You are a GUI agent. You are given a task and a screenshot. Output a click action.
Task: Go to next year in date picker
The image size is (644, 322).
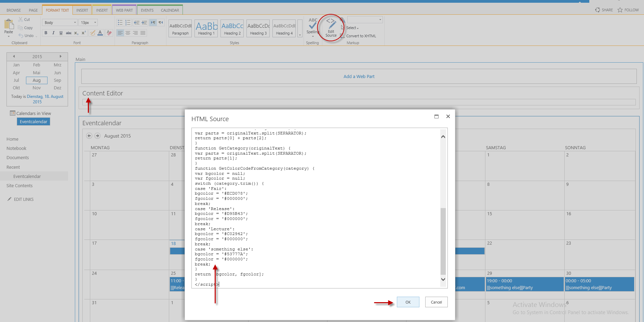(61, 56)
